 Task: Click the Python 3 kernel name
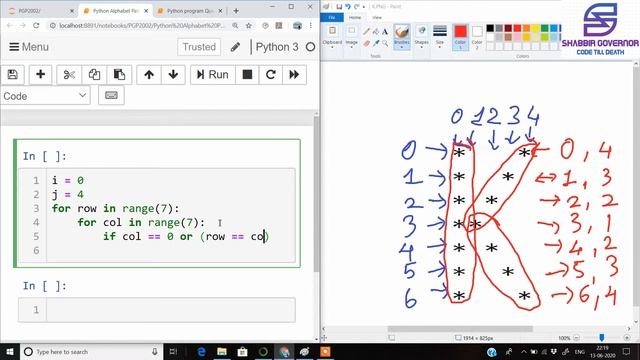277,47
